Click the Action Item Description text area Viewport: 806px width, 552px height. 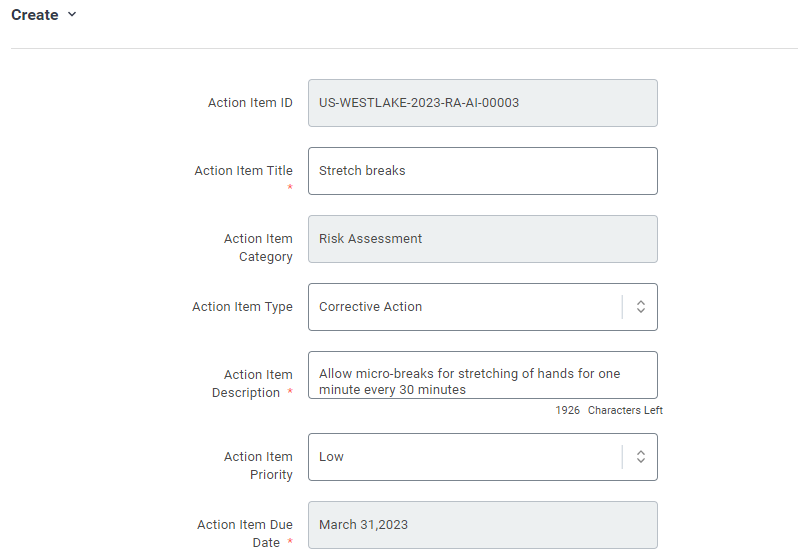point(483,375)
